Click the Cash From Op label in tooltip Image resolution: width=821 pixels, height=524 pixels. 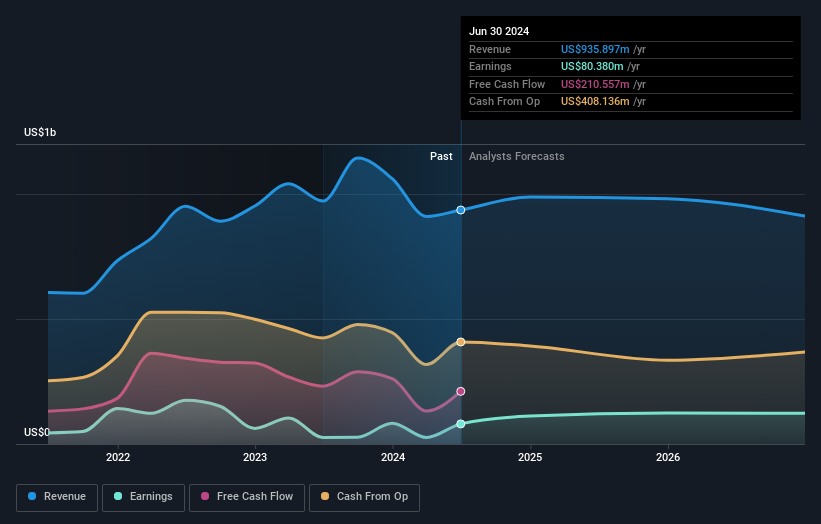(x=505, y=102)
